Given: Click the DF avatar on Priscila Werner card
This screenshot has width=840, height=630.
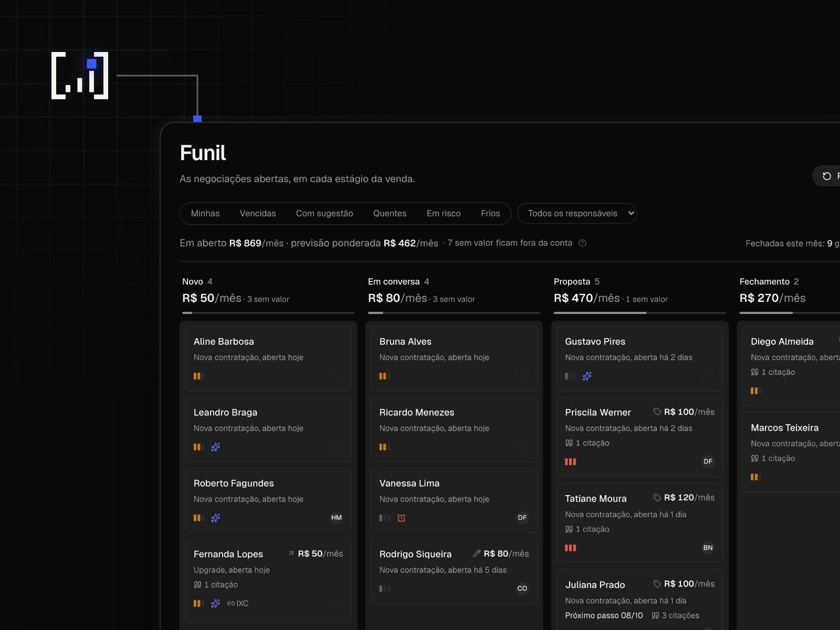Looking at the screenshot, I should (x=708, y=461).
